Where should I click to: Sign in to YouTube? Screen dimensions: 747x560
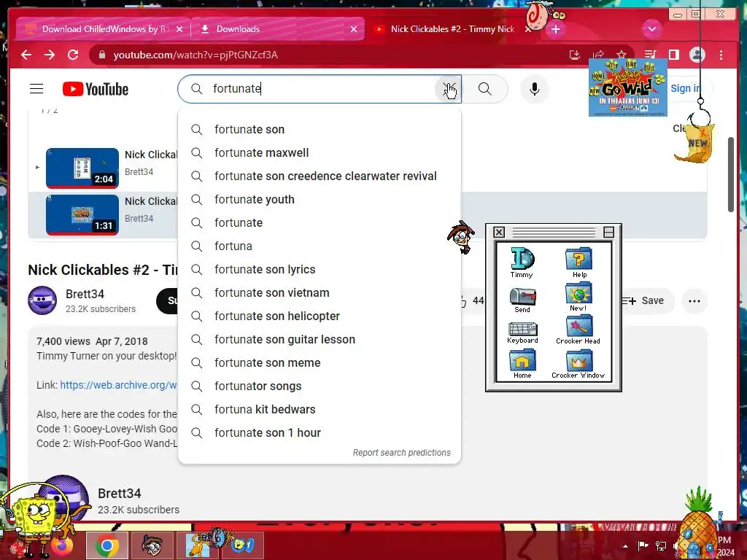(x=686, y=88)
